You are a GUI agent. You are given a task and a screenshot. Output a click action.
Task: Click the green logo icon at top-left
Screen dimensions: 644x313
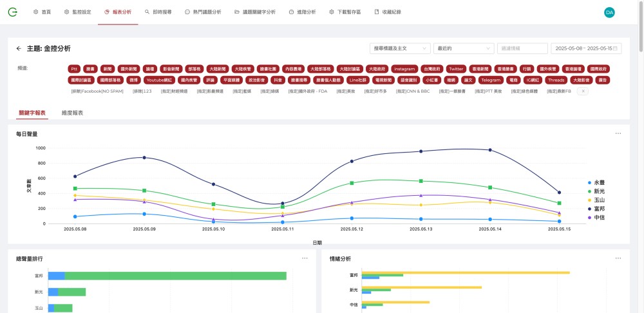coord(13,12)
